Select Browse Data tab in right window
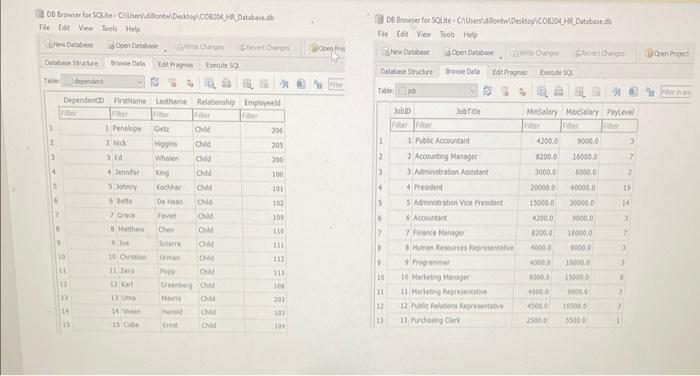This screenshot has width=700, height=376. (462, 71)
